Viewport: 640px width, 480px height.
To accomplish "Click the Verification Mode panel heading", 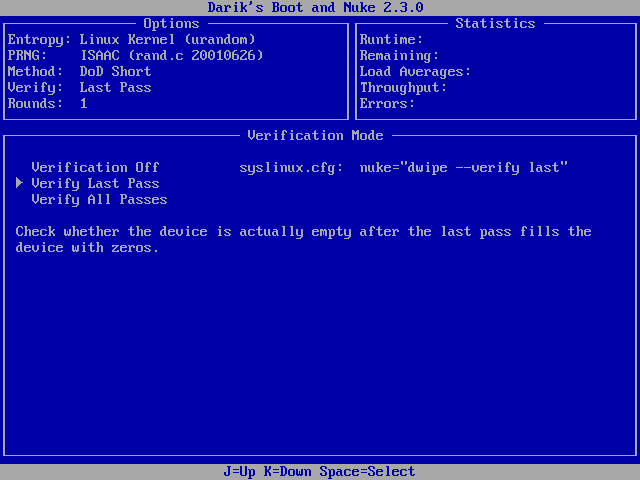I will click(x=315, y=135).
